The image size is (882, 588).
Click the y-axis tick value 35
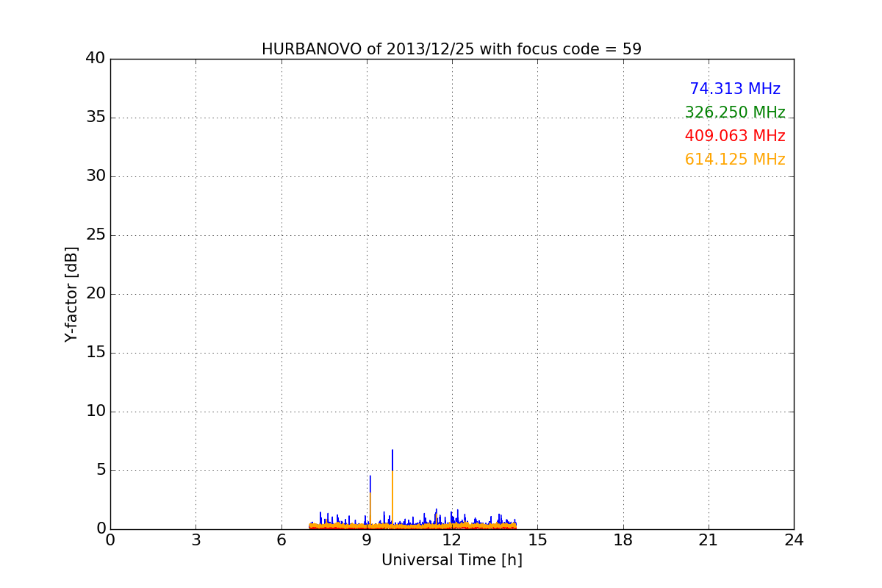[x=96, y=118]
